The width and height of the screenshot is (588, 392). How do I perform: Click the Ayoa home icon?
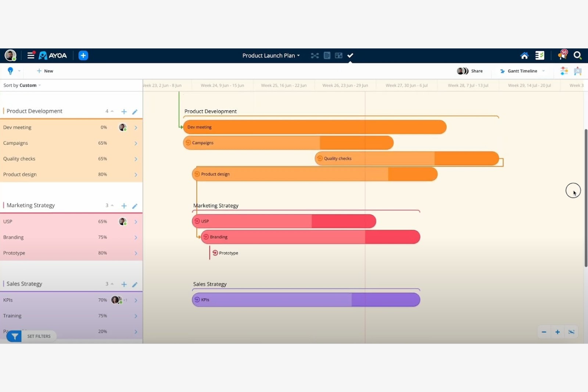[x=524, y=55]
